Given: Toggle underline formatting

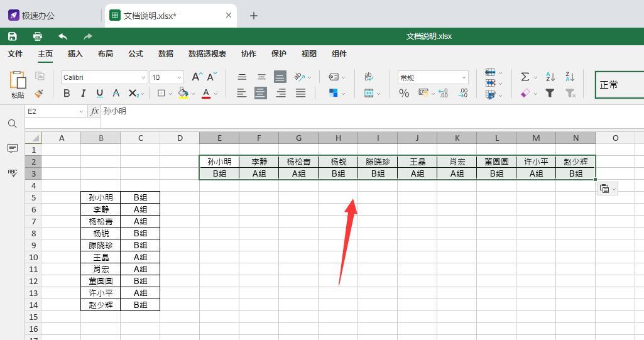Looking at the screenshot, I should coord(99,93).
